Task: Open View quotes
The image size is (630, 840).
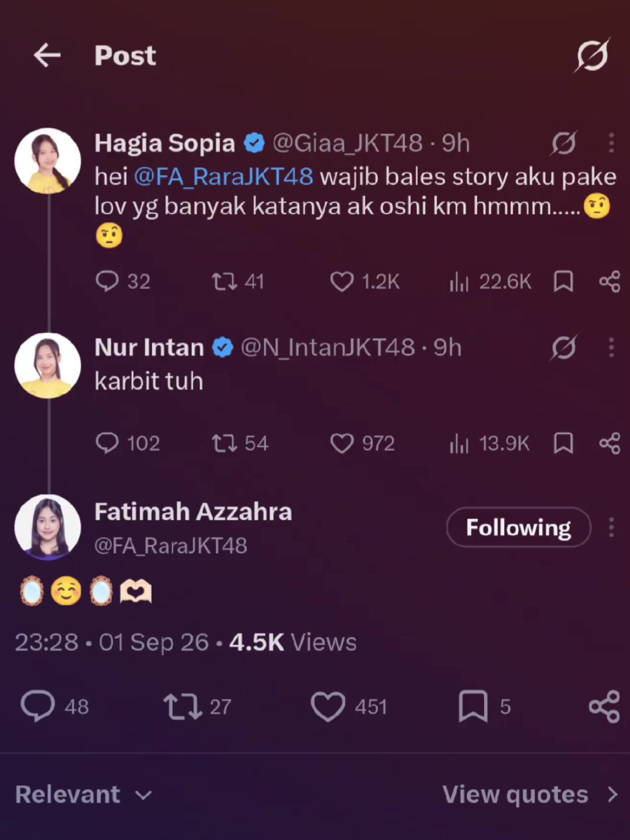Action: pos(530,794)
